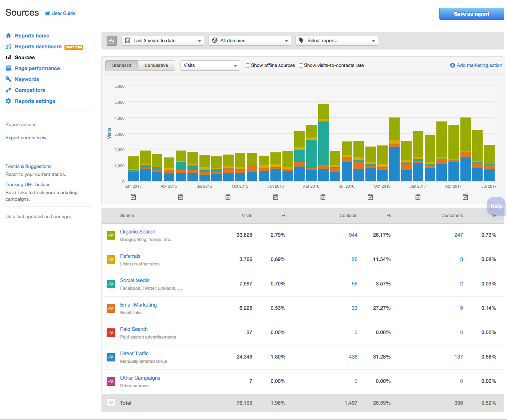Toggle the Paid Search red series icon
This screenshot has height=420, width=507.
click(111, 333)
